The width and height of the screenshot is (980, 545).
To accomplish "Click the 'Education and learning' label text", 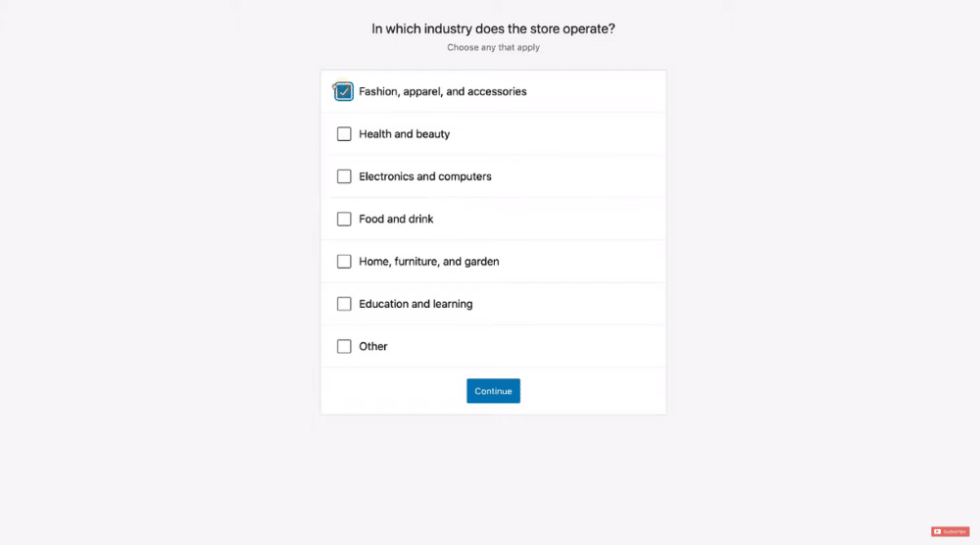I will click(416, 304).
